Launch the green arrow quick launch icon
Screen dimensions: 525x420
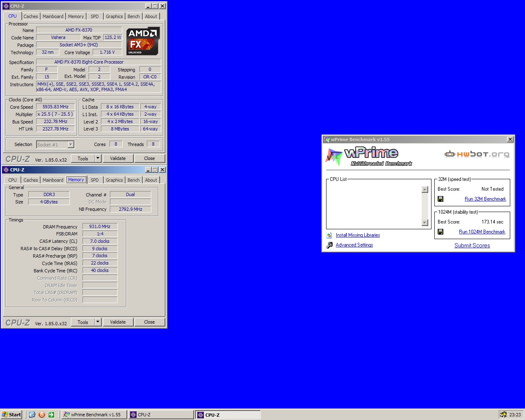click(x=51, y=415)
